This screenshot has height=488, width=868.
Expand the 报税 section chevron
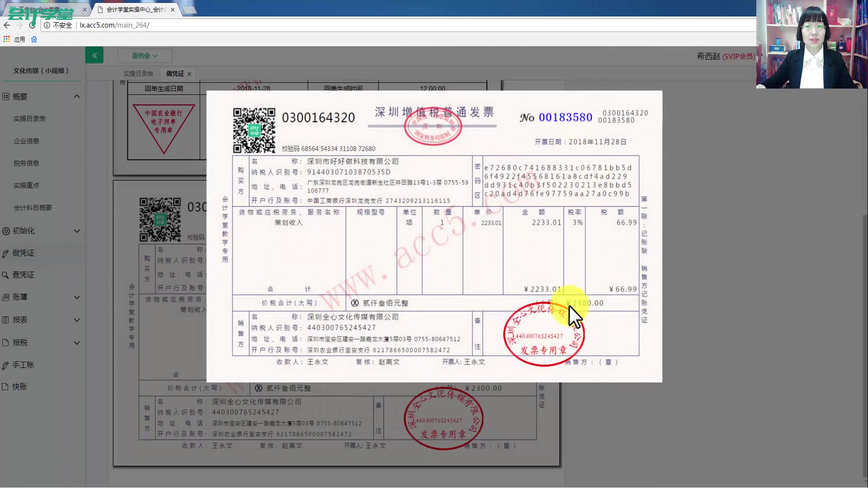point(77,343)
